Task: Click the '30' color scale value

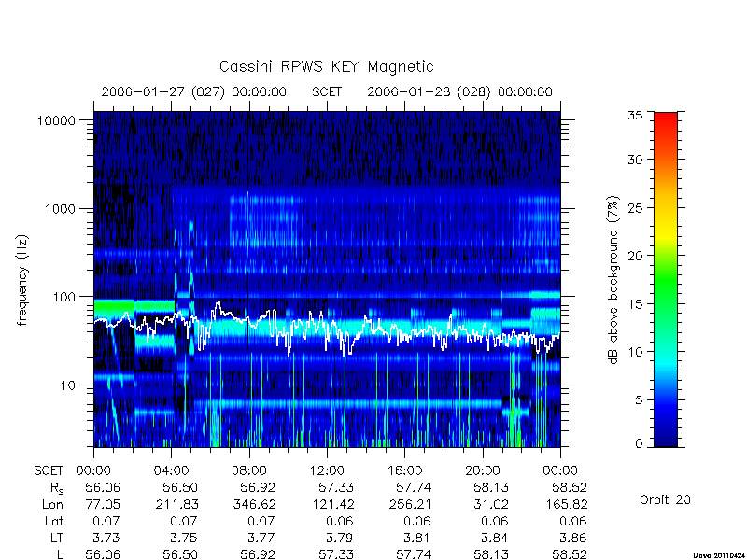Action: point(635,160)
